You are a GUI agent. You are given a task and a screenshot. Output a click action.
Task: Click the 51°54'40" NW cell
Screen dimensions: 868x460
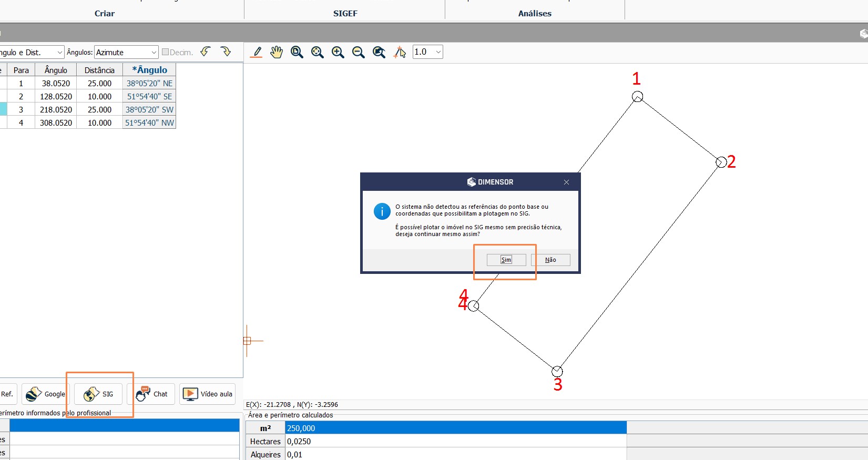[x=149, y=122]
